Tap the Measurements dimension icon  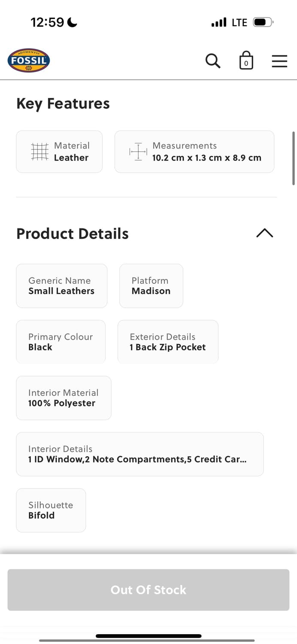[138, 152]
